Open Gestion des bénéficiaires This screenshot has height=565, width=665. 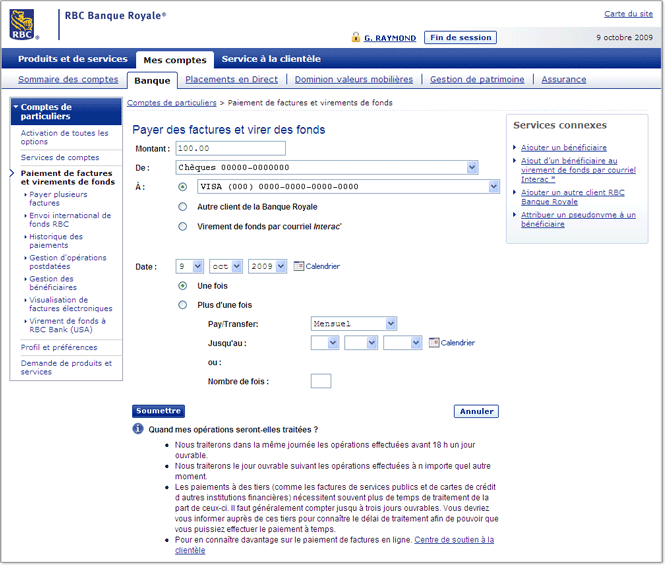(53, 283)
